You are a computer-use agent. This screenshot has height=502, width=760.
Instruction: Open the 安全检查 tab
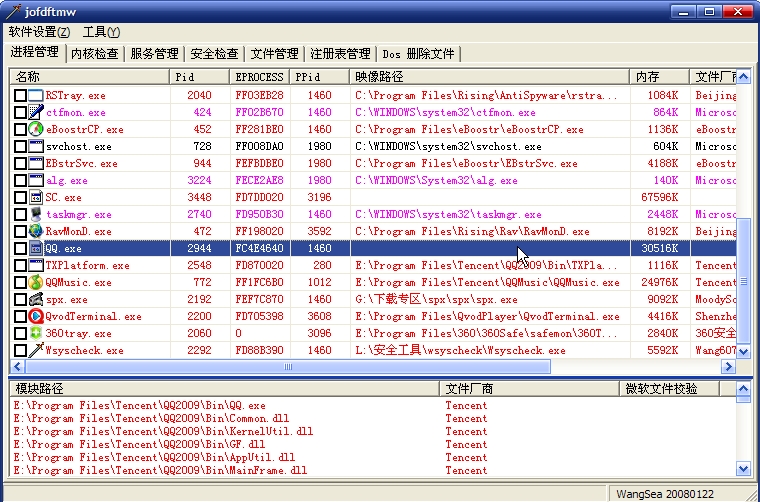click(214, 54)
